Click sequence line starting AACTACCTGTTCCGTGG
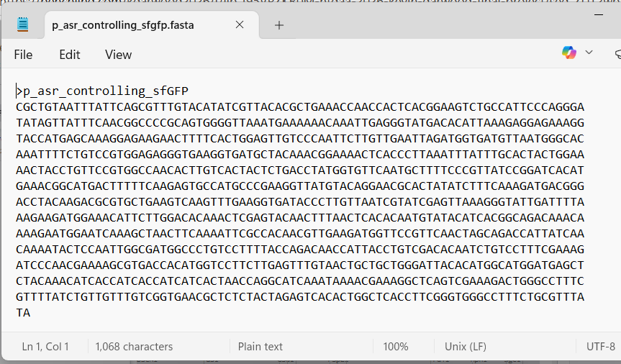Screen dimensions: 621x364 [x=300, y=170]
